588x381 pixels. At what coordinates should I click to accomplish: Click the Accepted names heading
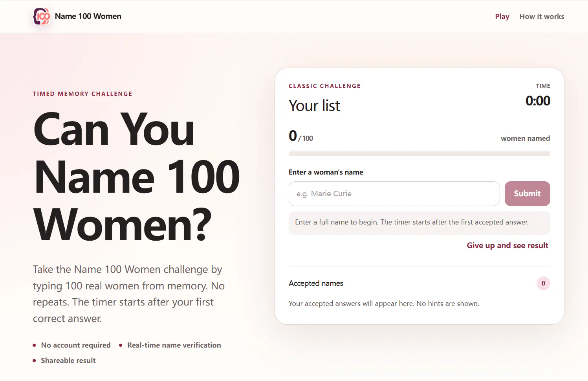(x=316, y=283)
